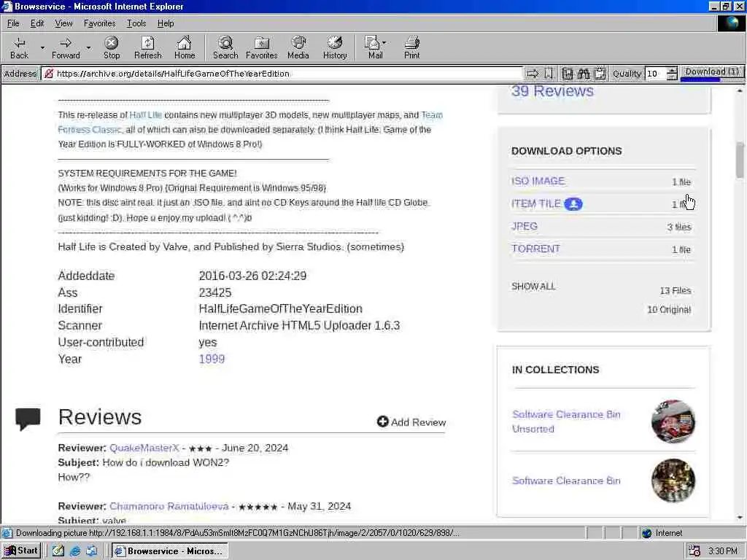This screenshot has height=560, width=747.
Task: Expand the Mail button dropdown arrow
Action: pyautogui.click(x=384, y=43)
